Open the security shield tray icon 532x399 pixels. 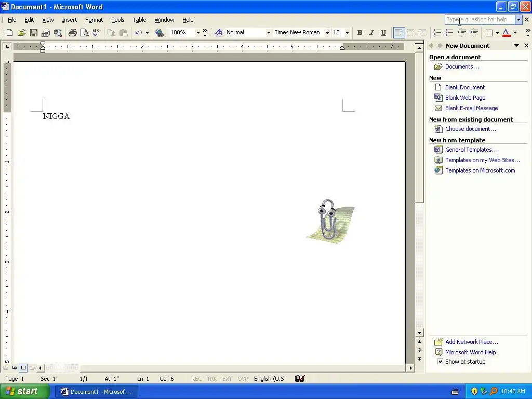[474, 391]
